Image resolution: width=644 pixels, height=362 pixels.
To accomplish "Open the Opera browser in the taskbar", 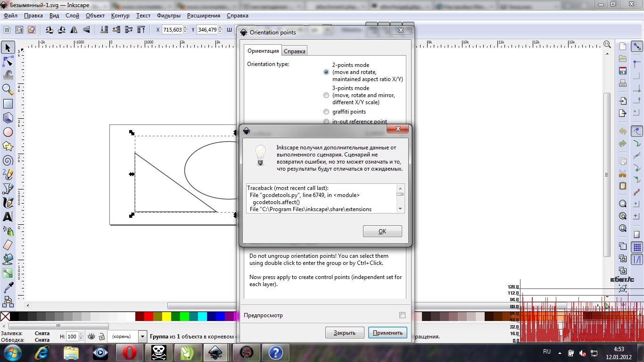I will tap(129, 352).
